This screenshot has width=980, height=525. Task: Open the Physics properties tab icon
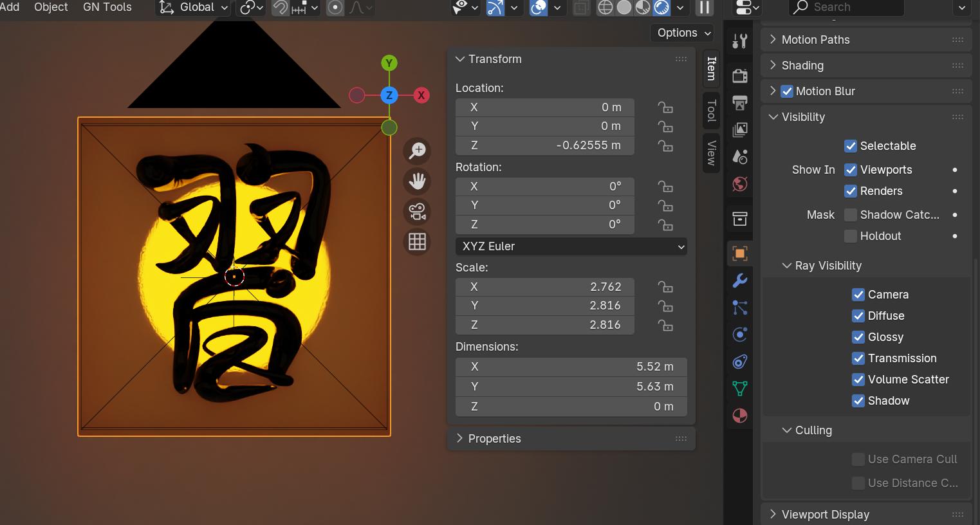[740, 335]
